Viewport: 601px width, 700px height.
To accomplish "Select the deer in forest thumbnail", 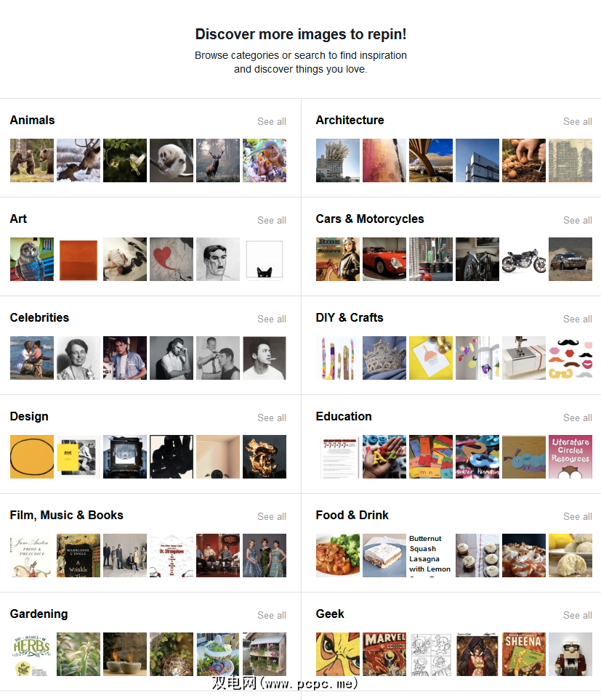I will pos(218,160).
